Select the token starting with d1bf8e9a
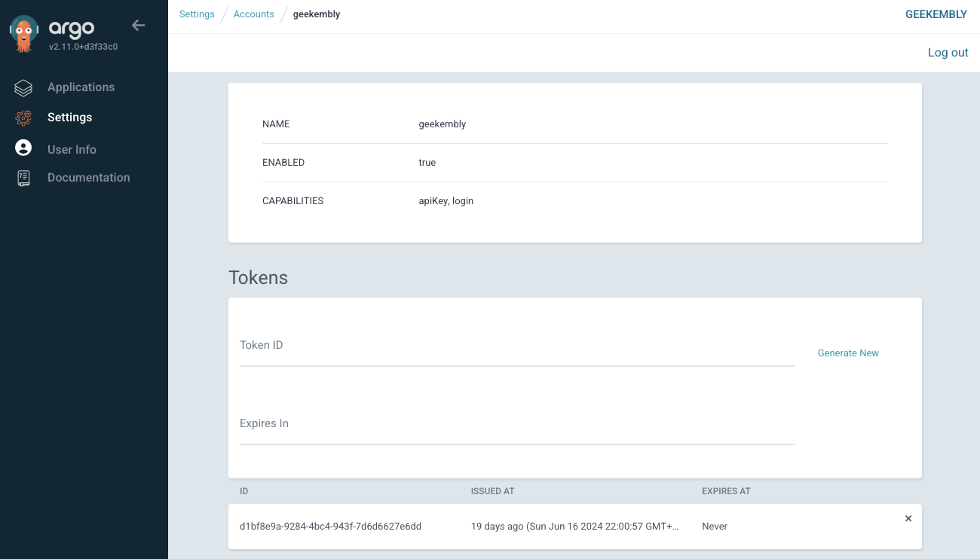 [x=331, y=526]
